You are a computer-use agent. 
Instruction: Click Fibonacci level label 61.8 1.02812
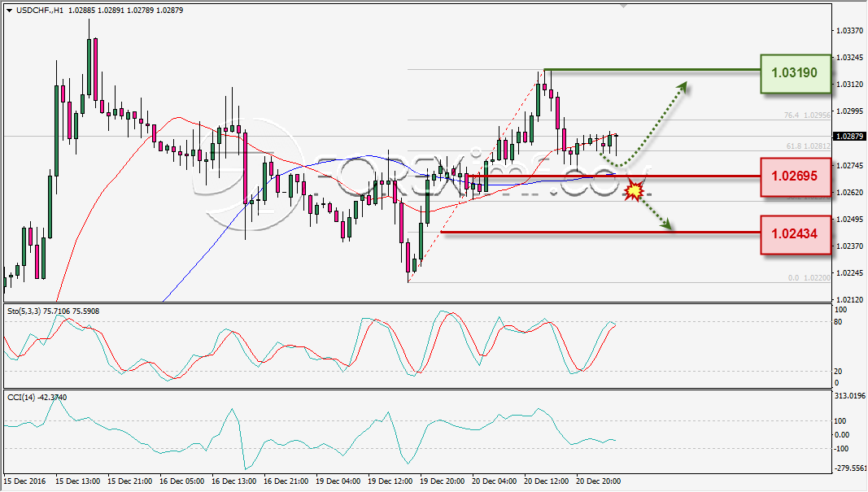809,146
